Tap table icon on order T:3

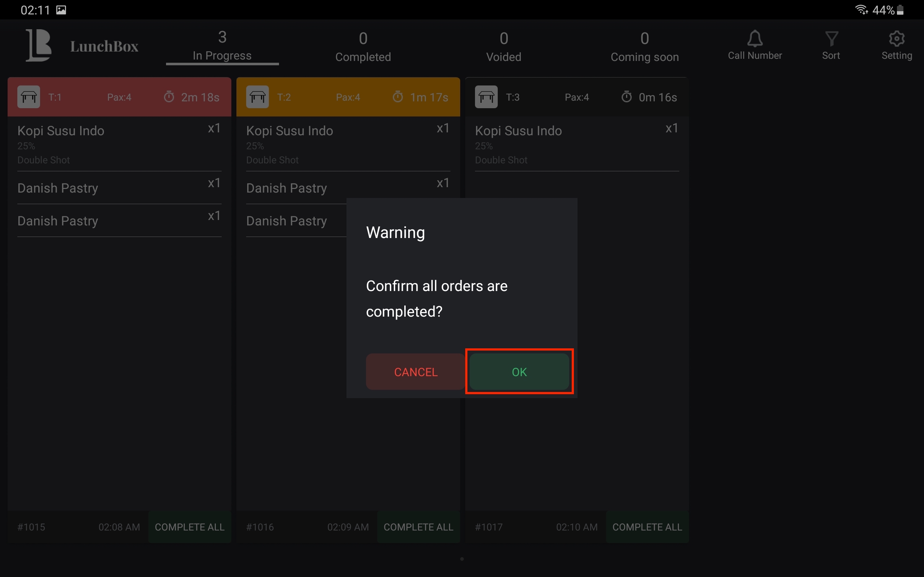click(486, 97)
